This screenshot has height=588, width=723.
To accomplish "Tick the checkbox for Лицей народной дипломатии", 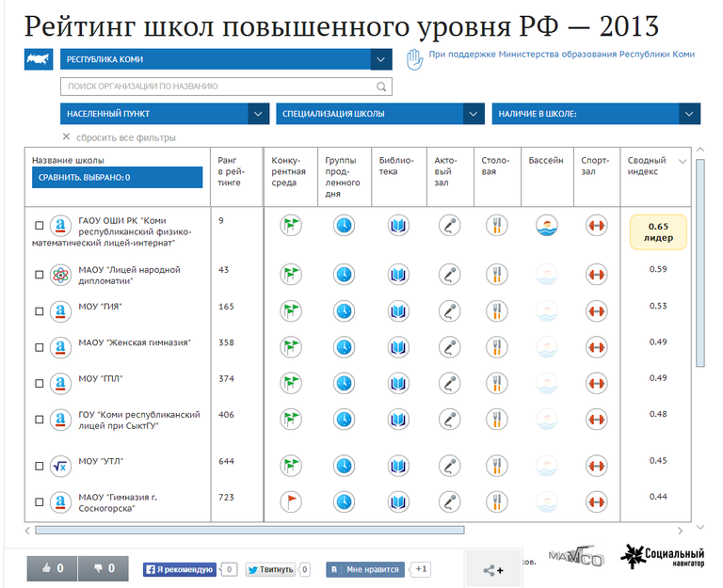I will [40, 275].
